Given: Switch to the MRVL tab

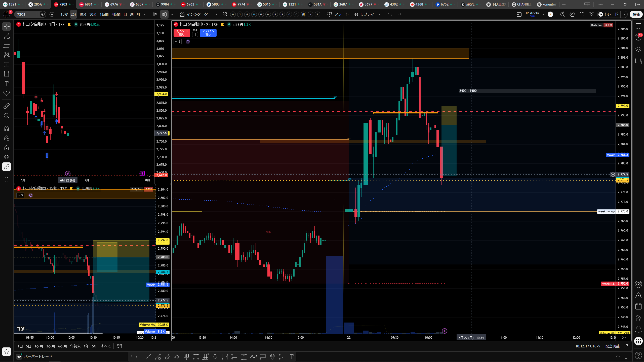Looking at the screenshot, I should click(470, 4).
